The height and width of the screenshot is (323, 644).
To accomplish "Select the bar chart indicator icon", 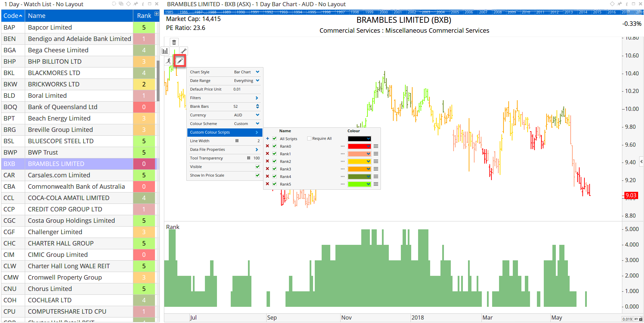I will tap(165, 51).
